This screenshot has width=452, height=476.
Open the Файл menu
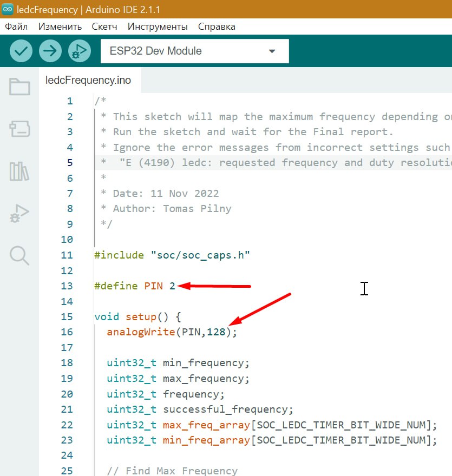pos(16,27)
